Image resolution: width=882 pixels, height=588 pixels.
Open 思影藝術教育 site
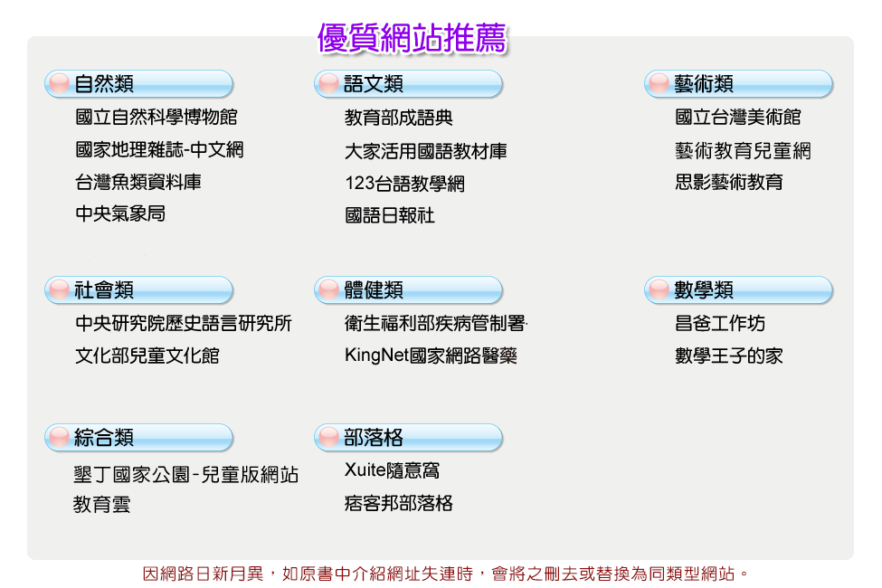point(729,182)
